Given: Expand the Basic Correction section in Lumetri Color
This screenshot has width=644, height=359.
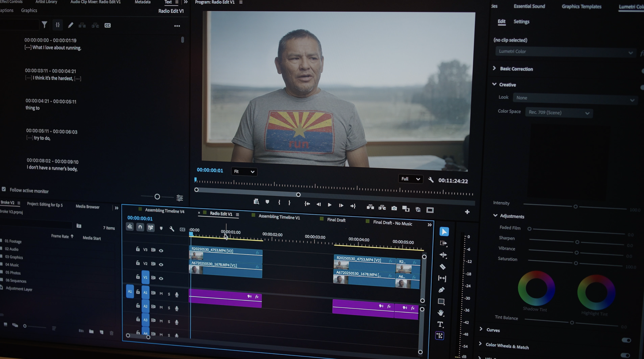Looking at the screenshot, I should [x=495, y=68].
